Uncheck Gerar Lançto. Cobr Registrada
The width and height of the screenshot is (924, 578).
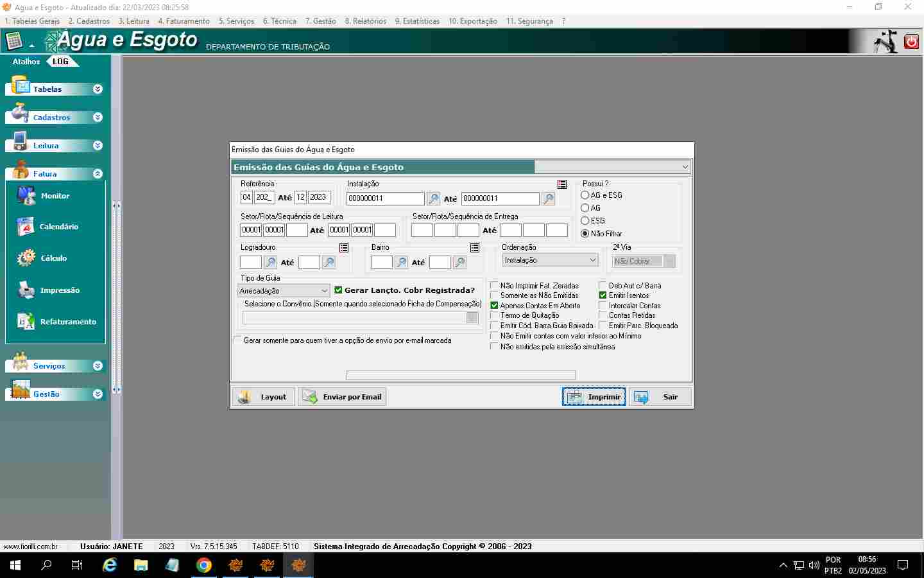338,290
